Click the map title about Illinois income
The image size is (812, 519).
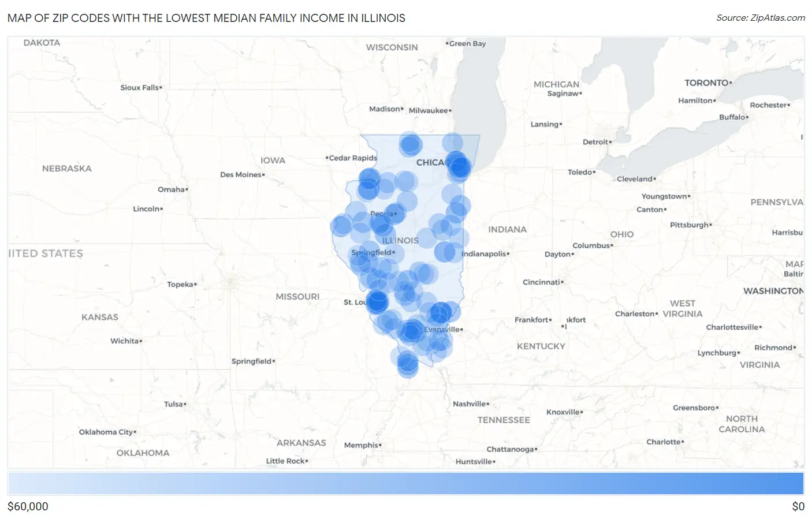(x=206, y=18)
